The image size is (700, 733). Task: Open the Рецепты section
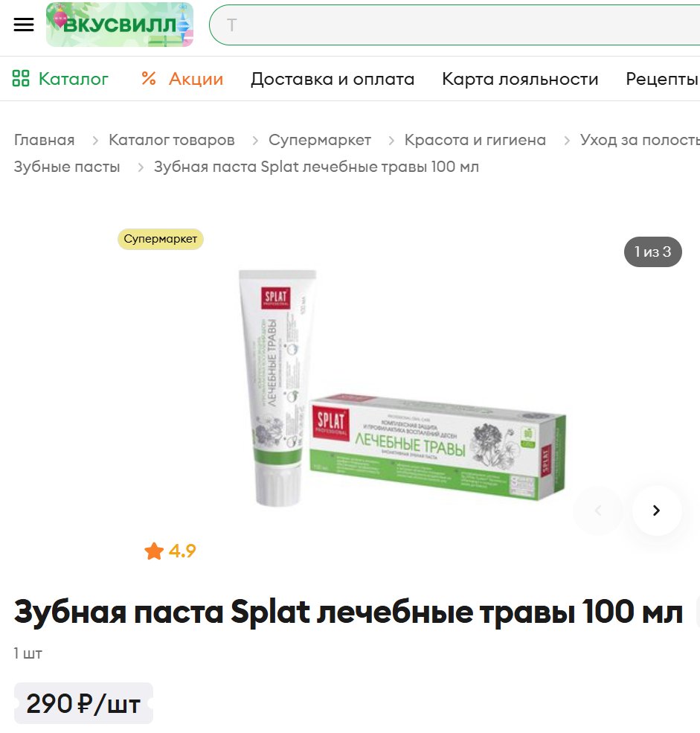point(662,79)
